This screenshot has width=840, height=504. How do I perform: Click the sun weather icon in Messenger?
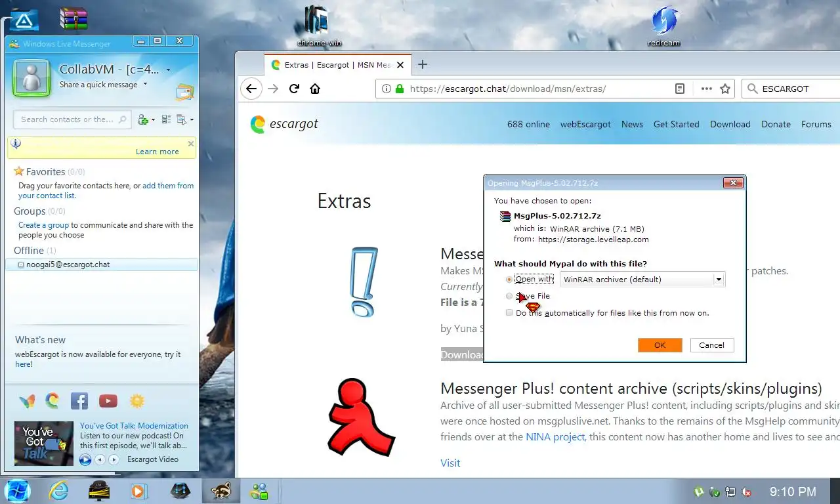pyautogui.click(x=136, y=400)
